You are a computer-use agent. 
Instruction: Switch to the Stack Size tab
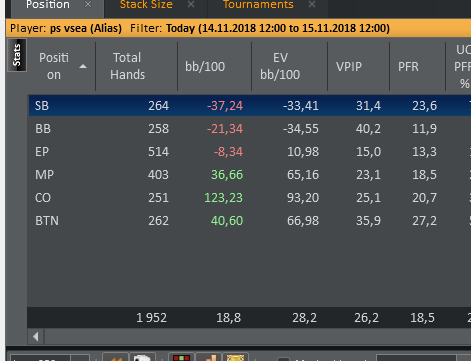pyautogui.click(x=146, y=4)
